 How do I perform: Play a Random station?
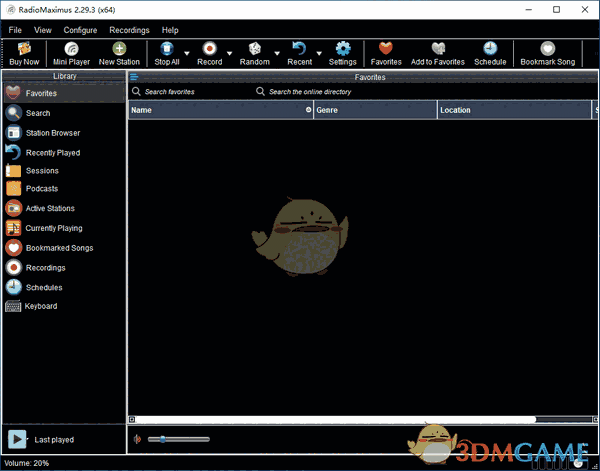(x=254, y=54)
